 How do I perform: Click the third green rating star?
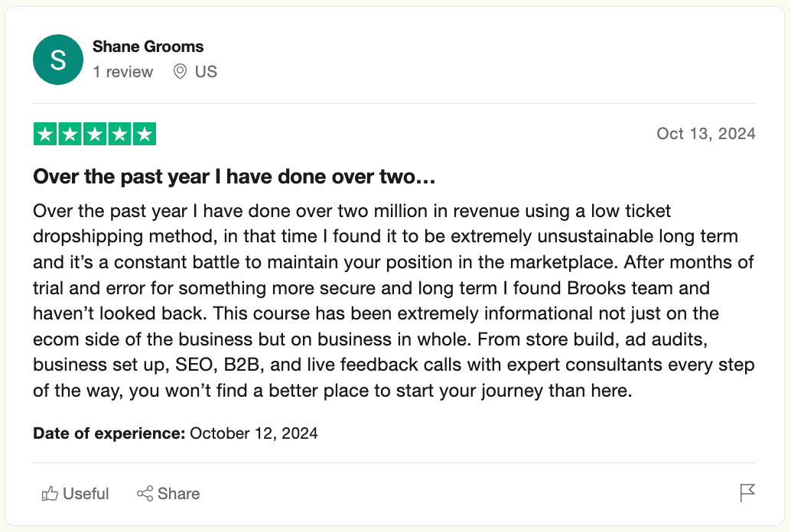95,135
